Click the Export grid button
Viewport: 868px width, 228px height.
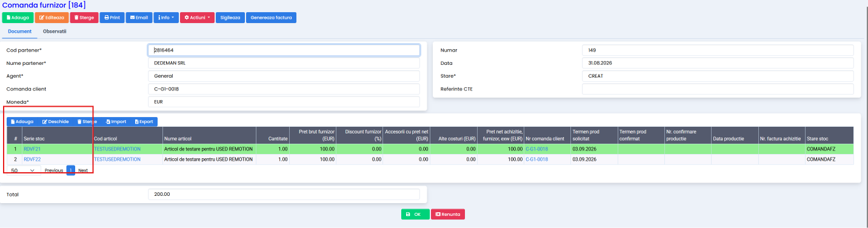point(144,121)
